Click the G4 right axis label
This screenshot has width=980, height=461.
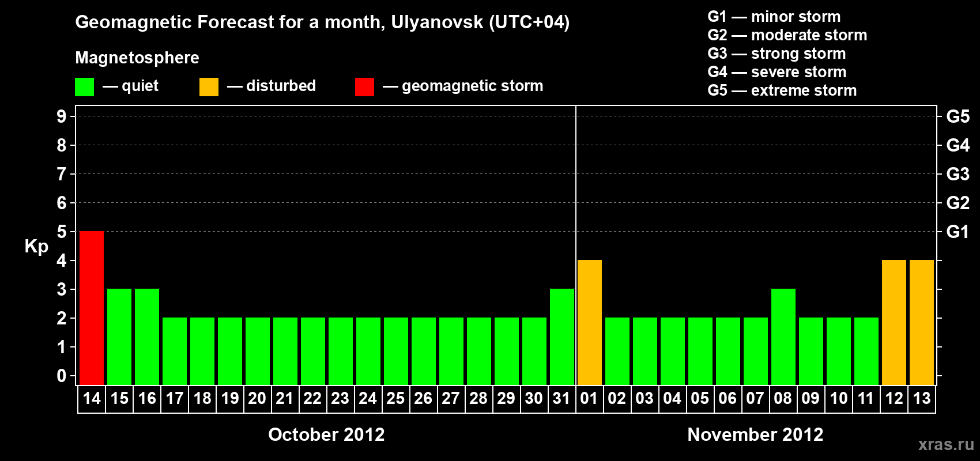pyautogui.click(x=958, y=145)
